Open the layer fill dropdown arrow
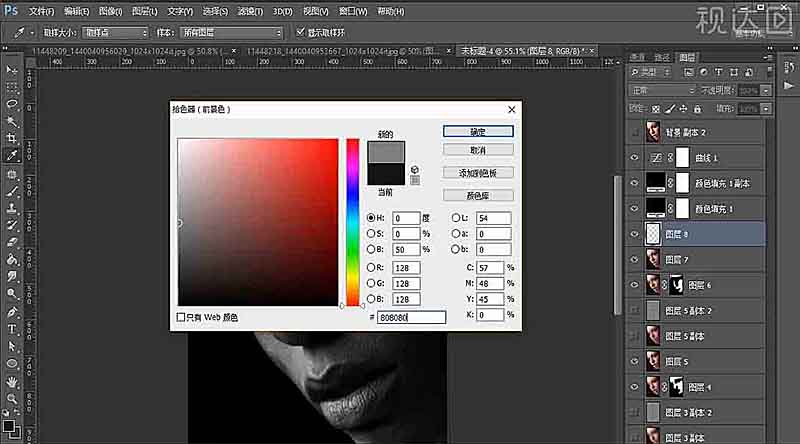 765,109
